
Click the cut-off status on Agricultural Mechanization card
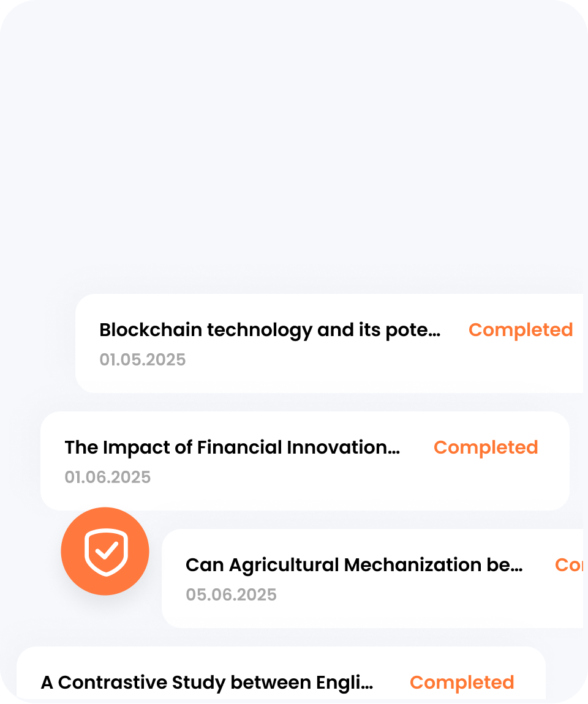(x=568, y=565)
